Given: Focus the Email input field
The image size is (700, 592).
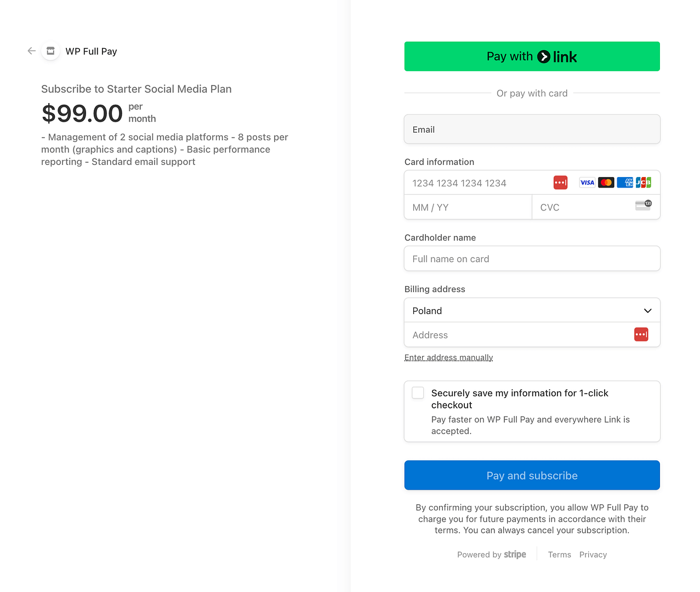Looking at the screenshot, I should point(532,129).
